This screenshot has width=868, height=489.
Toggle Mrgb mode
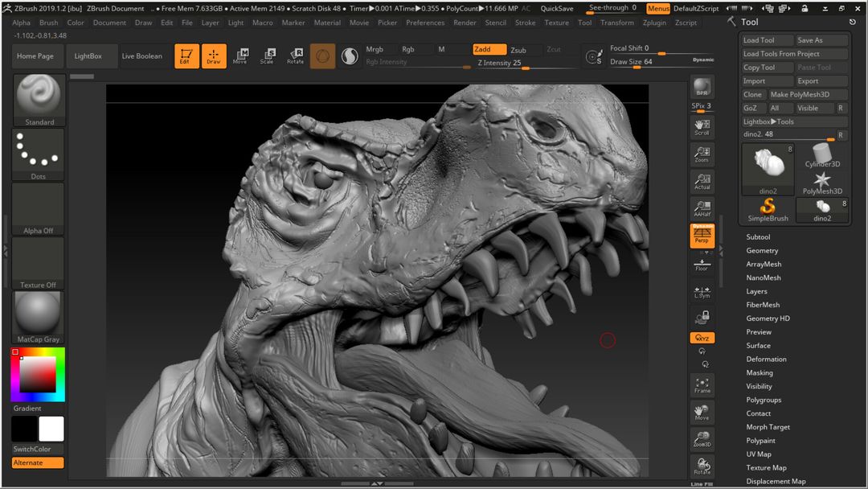(375, 49)
